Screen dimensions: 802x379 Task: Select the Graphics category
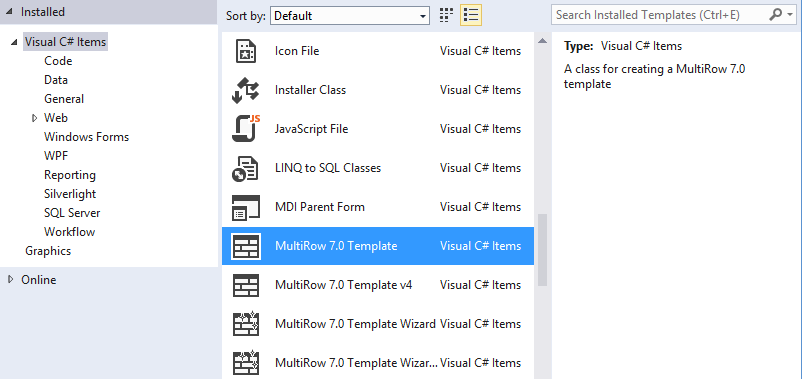point(48,251)
